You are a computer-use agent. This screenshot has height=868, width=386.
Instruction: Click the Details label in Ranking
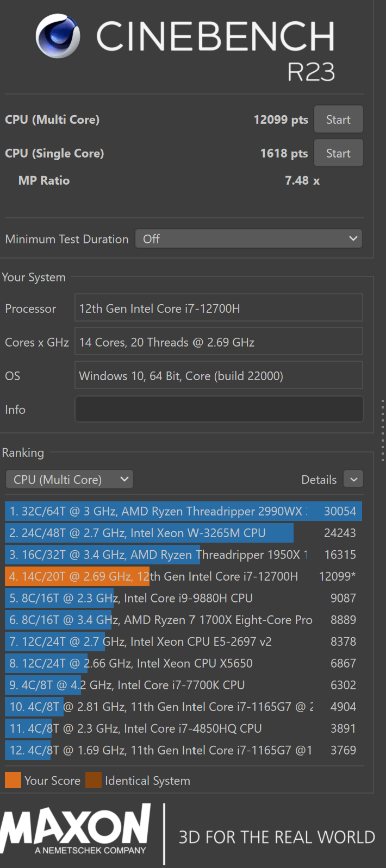tap(319, 480)
